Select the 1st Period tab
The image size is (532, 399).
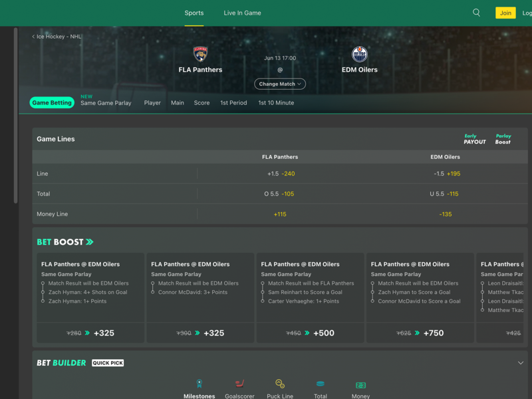(233, 103)
